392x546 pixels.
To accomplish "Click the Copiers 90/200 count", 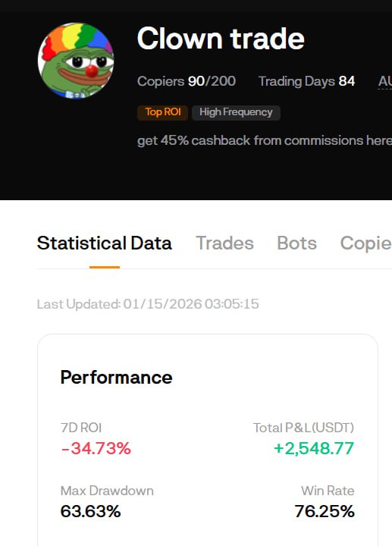I will (x=187, y=81).
